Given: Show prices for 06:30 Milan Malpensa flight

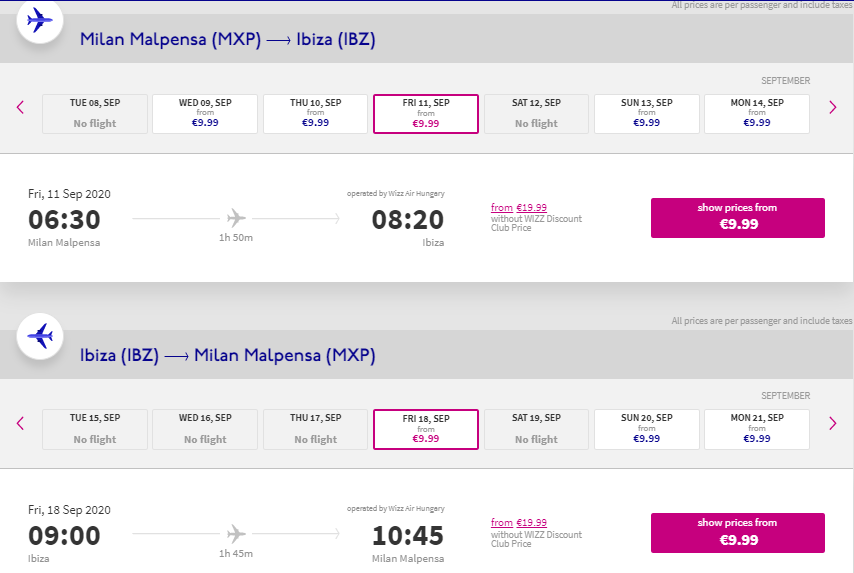Looking at the screenshot, I should pyautogui.click(x=737, y=217).
